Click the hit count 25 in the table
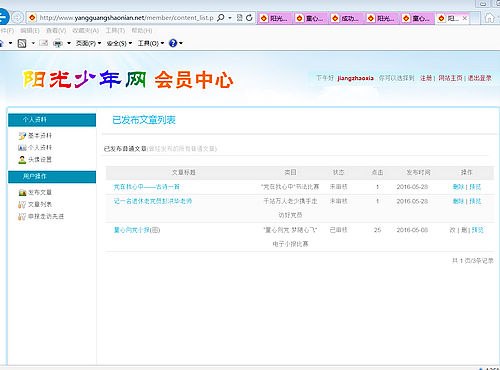Viewport: 500px width, 370px height. 377,230
